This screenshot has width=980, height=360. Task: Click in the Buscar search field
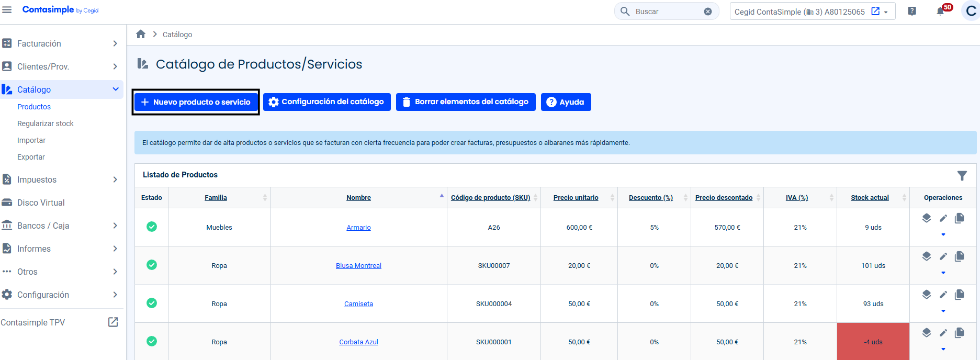[x=666, y=12]
